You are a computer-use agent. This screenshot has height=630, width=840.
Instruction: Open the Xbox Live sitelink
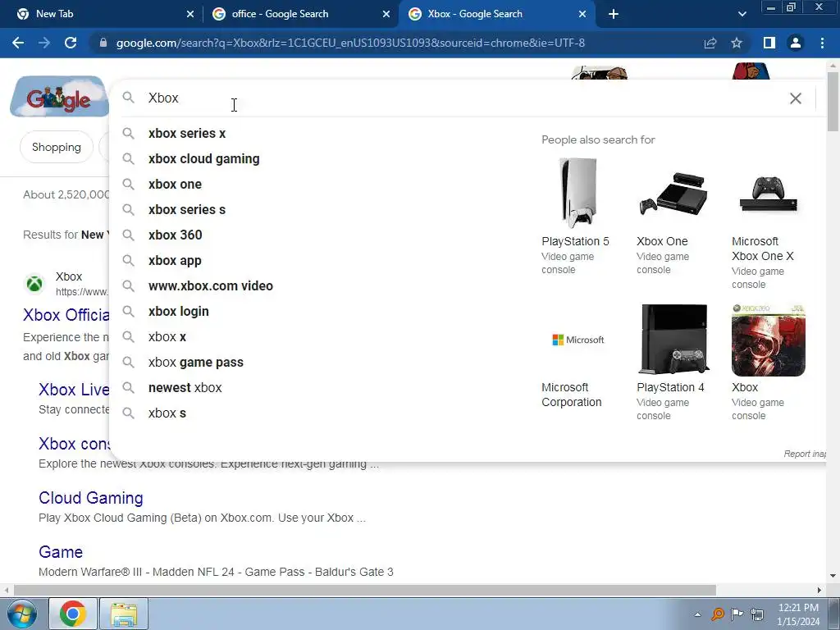74,390
